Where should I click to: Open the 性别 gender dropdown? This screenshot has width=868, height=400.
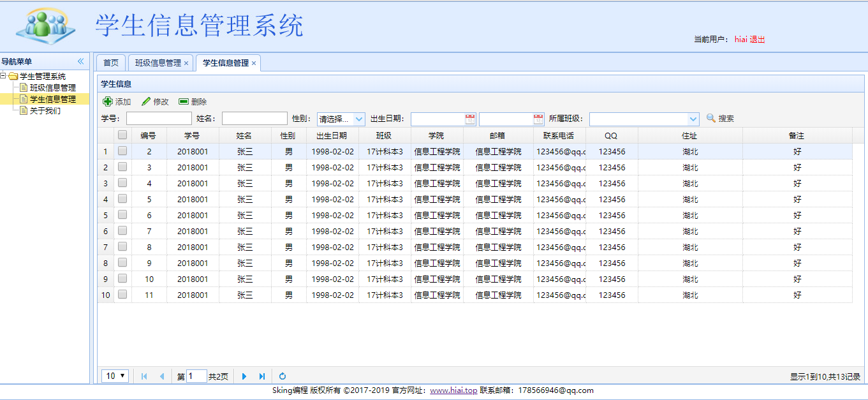coord(359,119)
